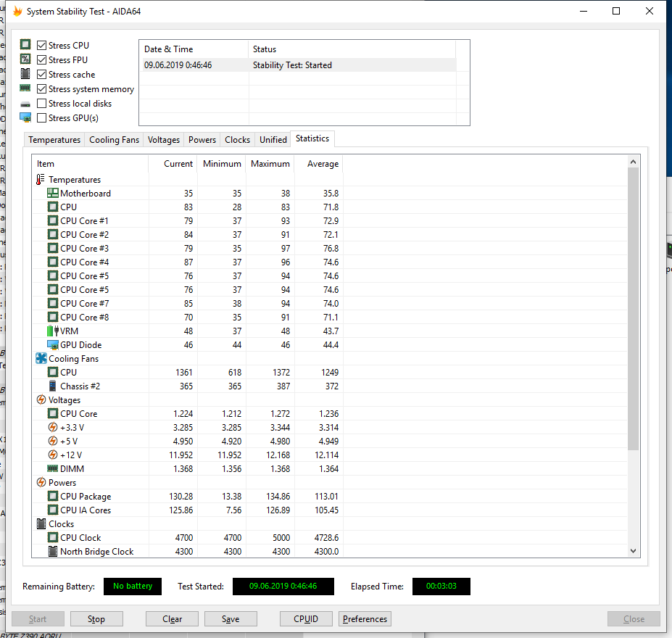Click the Temperatures thermometer icon in statistics list

(x=41, y=179)
